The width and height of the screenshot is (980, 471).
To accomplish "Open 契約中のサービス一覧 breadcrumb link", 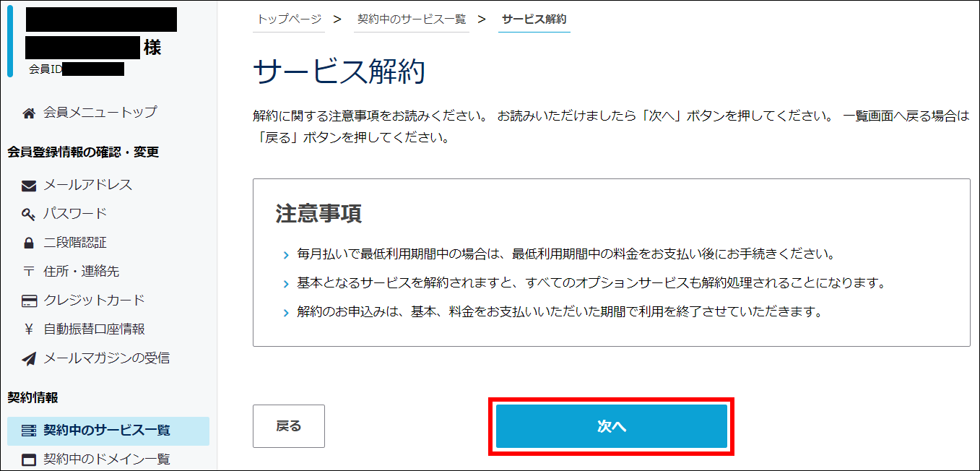I will point(412,20).
